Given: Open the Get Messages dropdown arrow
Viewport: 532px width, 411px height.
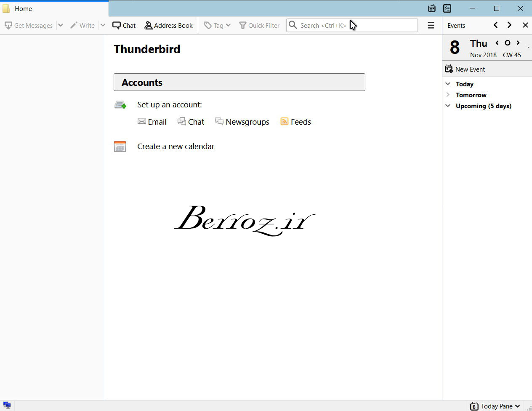Looking at the screenshot, I should (61, 25).
